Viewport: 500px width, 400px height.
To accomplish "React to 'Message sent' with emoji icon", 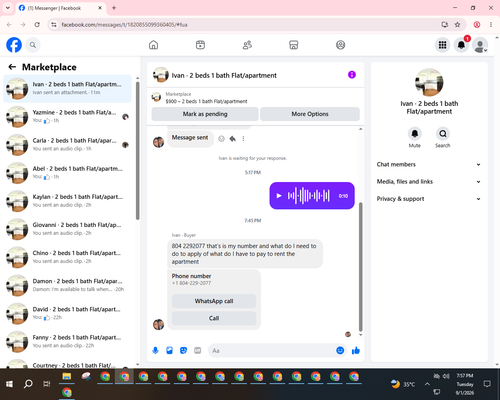I will click(x=221, y=139).
